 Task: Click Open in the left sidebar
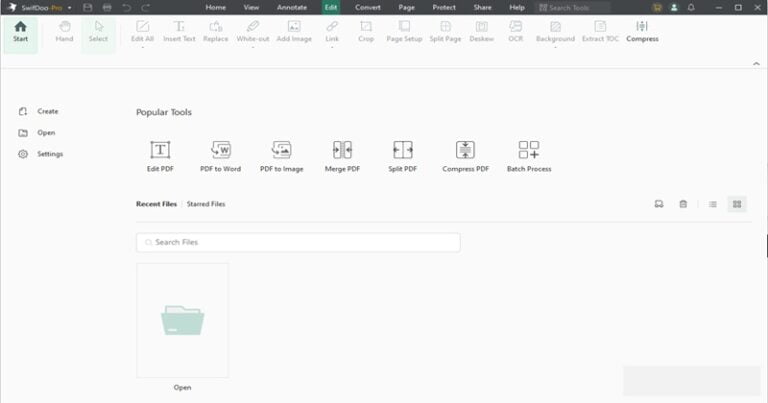coord(37,133)
